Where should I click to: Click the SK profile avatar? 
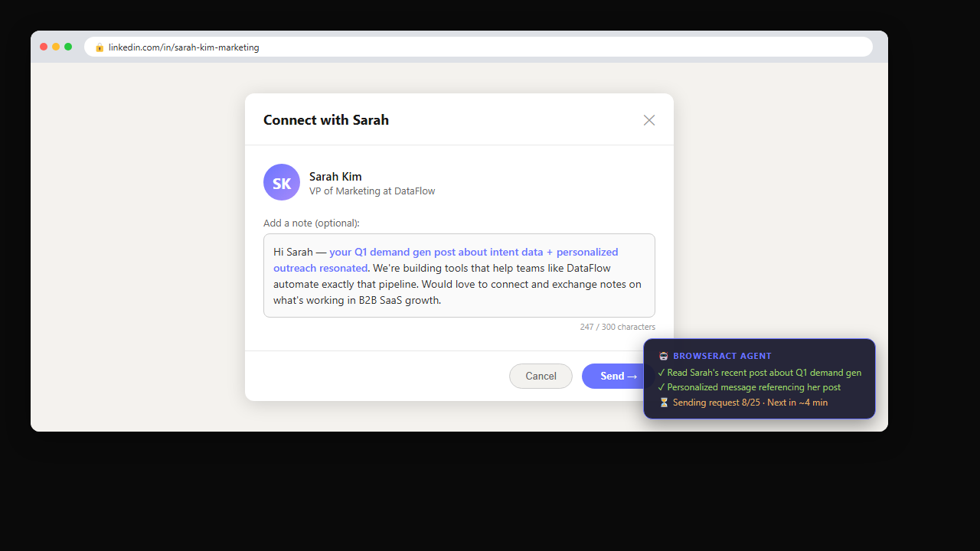click(x=282, y=182)
